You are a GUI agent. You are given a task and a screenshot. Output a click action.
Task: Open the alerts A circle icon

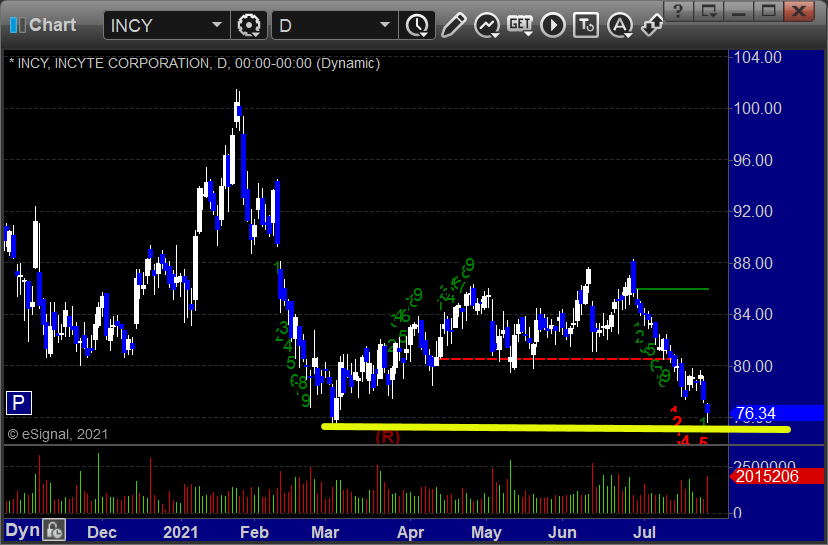tap(620, 25)
